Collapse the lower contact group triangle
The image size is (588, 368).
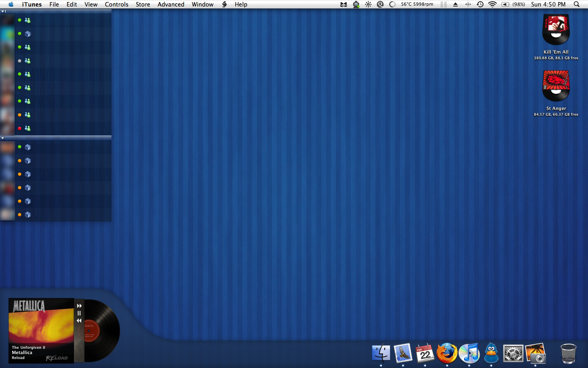(x=2, y=138)
